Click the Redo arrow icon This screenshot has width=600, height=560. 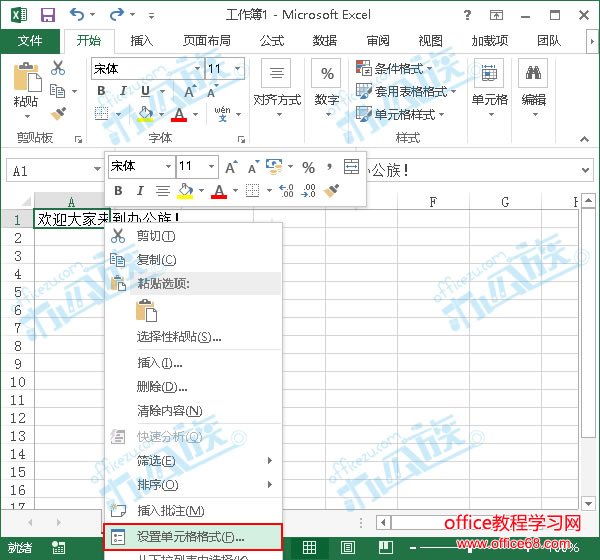(117, 15)
